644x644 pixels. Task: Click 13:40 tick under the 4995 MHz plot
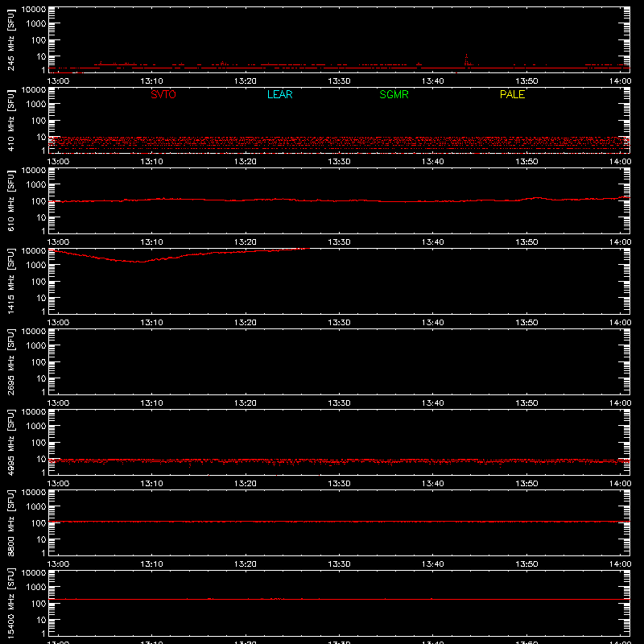pos(433,484)
